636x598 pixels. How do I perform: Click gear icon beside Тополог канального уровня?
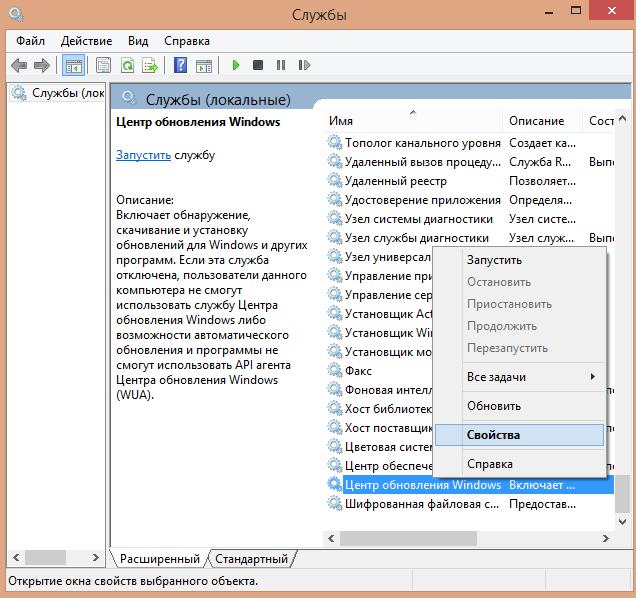point(335,142)
